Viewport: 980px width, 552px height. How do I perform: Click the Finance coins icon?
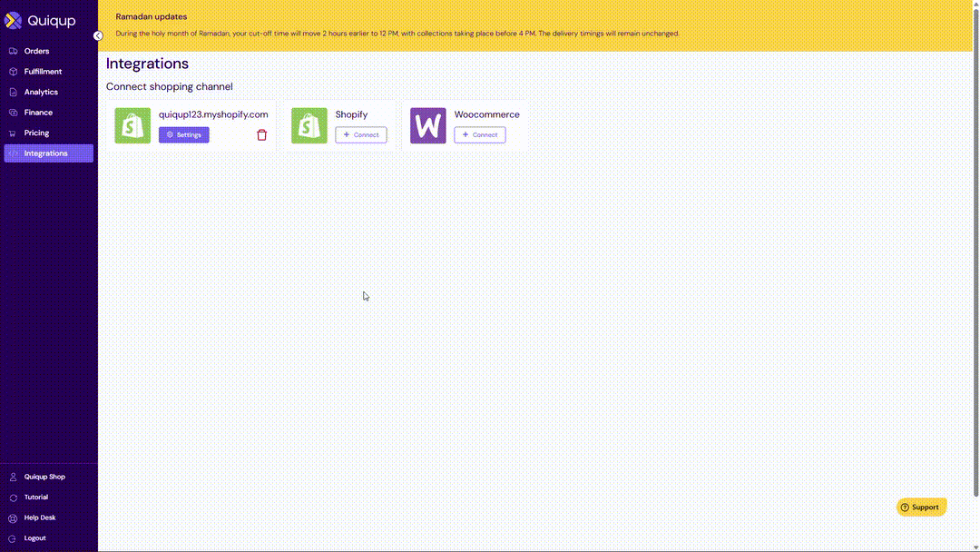pos(13,113)
